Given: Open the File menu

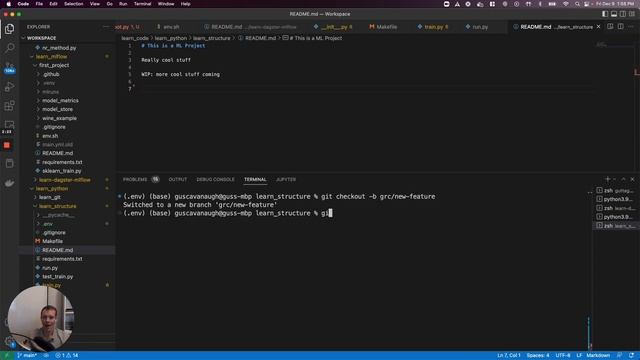Looking at the screenshot, I should coord(39,4).
